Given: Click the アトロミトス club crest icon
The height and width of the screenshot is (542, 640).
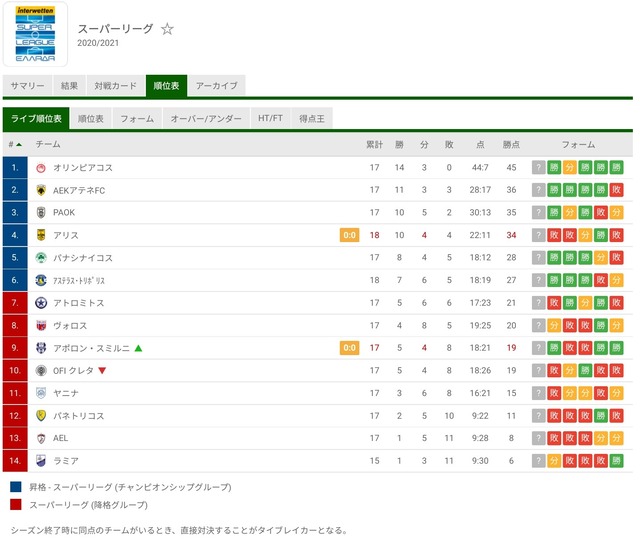Looking at the screenshot, I should [x=41, y=303].
